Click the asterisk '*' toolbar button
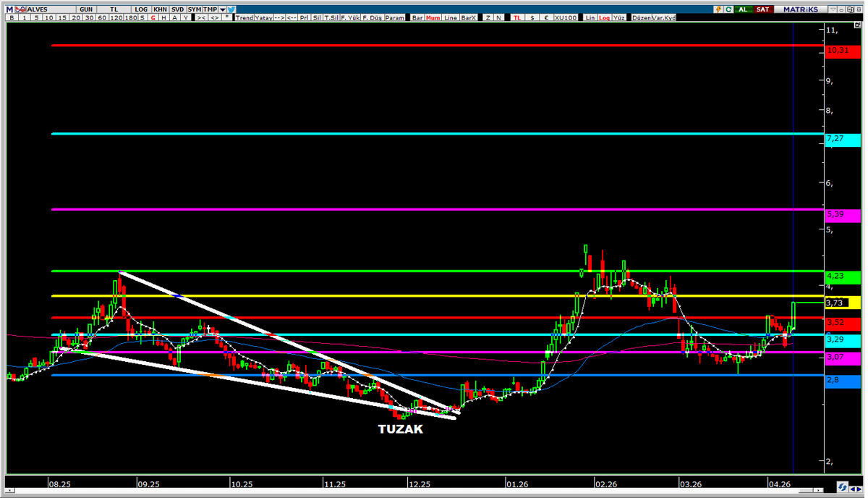 [227, 17]
